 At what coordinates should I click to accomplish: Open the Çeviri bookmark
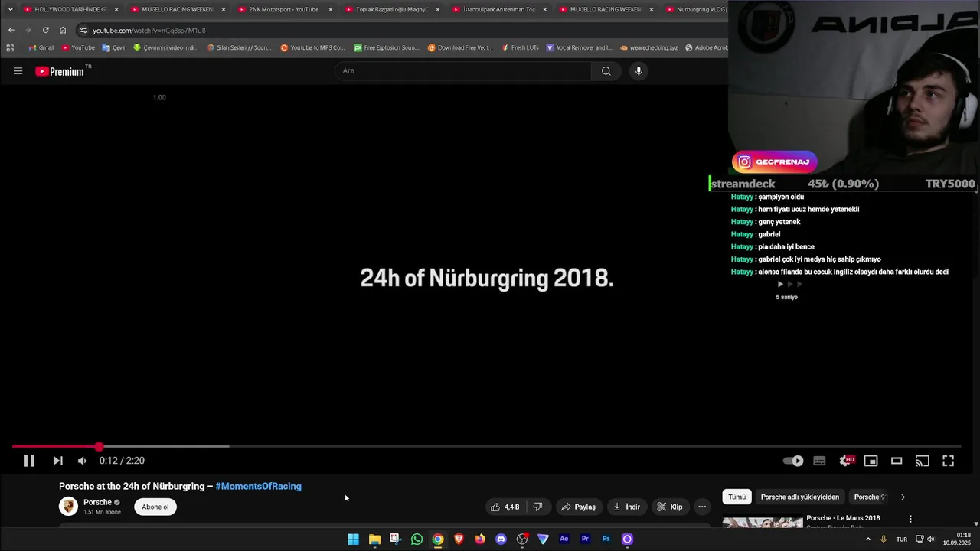click(113, 47)
